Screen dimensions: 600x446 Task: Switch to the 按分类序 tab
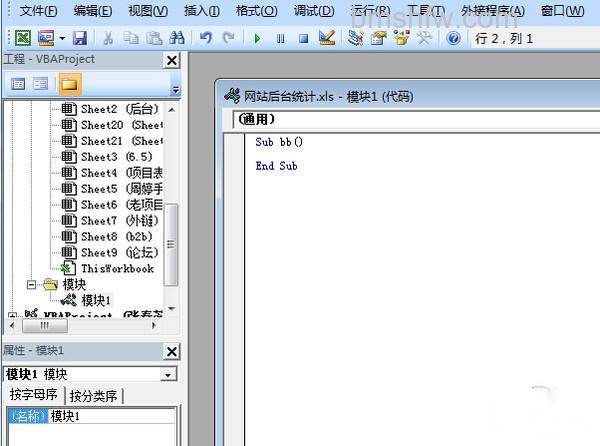[93, 396]
